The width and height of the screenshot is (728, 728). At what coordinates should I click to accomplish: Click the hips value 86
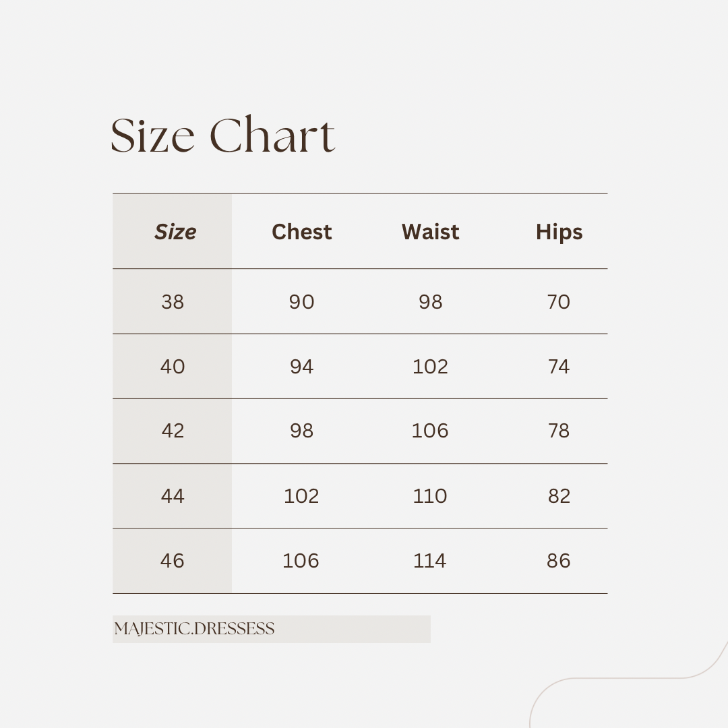(559, 561)
